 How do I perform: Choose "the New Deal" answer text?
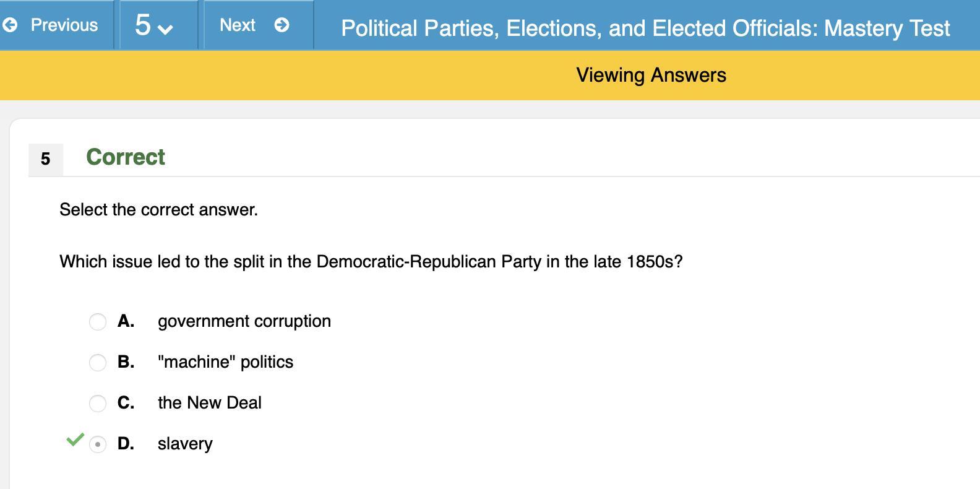tap(209, 403)
